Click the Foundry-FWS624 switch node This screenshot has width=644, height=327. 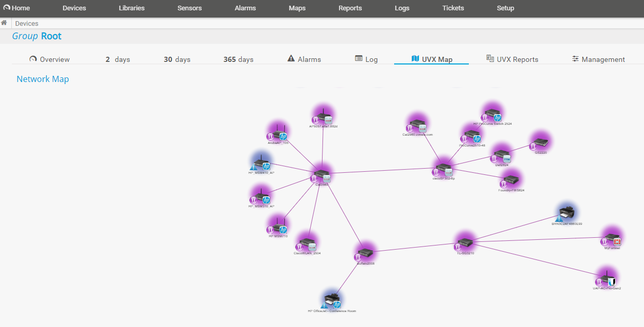[511, 180]
